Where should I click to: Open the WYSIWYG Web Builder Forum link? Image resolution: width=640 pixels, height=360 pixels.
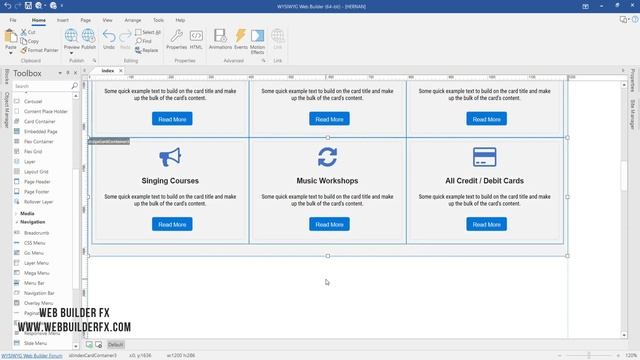click(x=32, y=356)
